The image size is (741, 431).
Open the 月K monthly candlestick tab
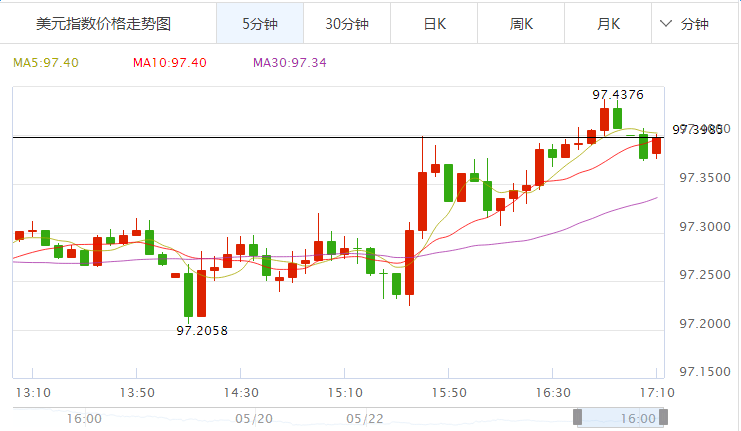pyautogui.click(x=608, y=24)
